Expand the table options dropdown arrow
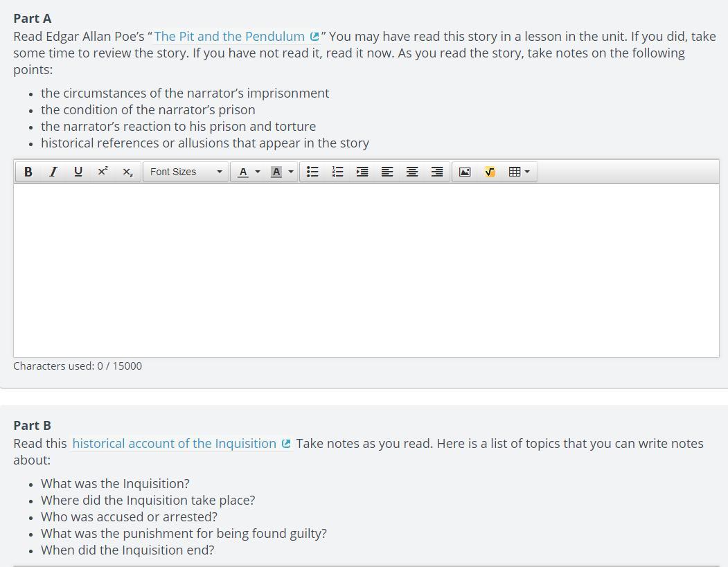 527,172
